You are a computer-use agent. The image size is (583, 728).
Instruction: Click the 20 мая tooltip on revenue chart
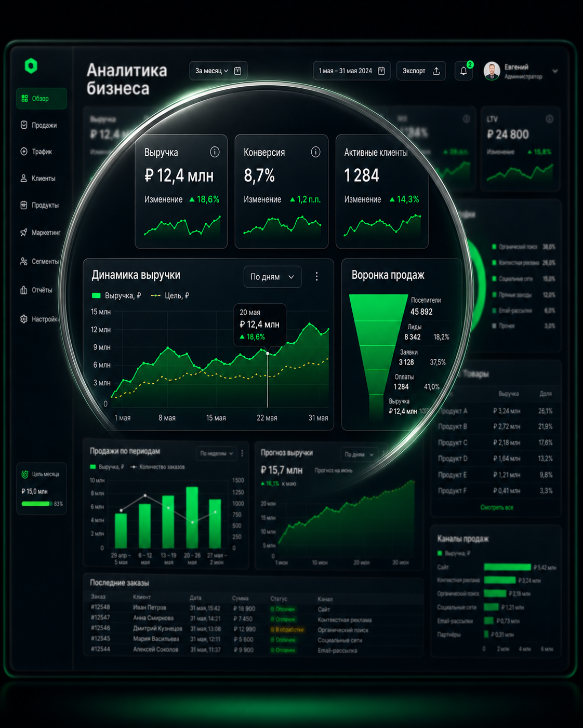click(260, 325)
